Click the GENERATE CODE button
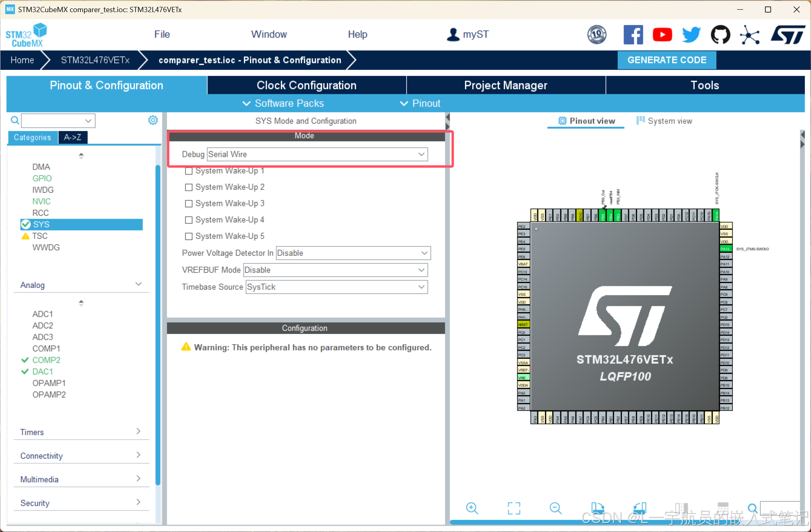The image size is (811, 532). (x=667, y=60)
